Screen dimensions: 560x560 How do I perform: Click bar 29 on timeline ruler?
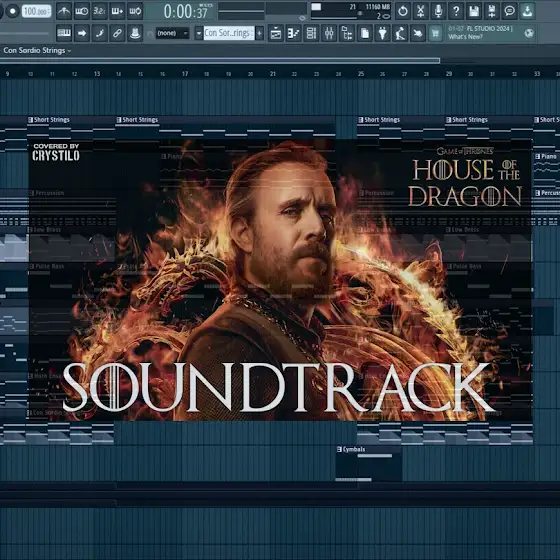coord(449,74)
